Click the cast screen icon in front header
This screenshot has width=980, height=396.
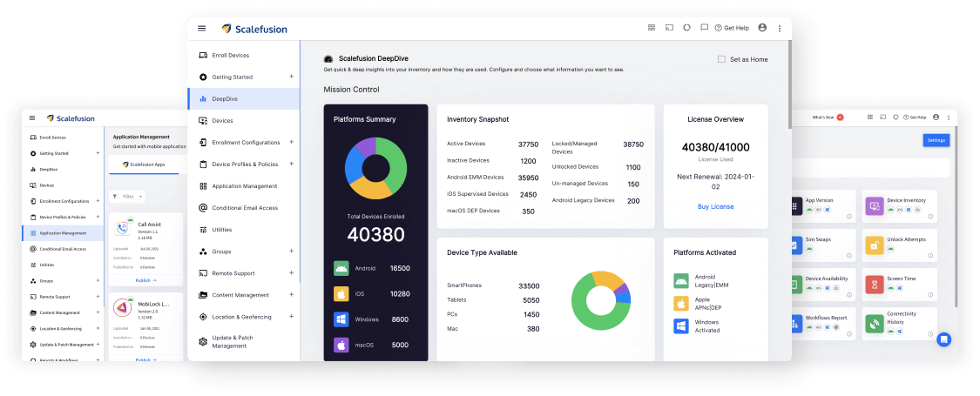669,28
